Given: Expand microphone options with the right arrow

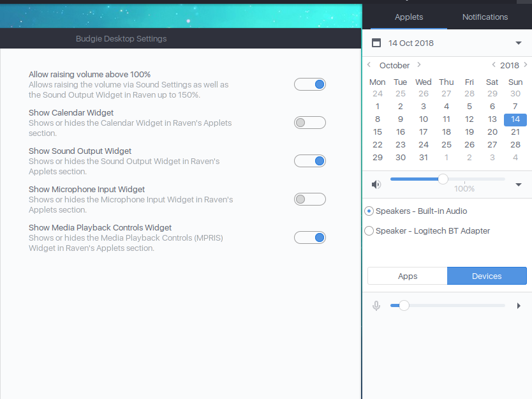Looking at the screenshot, I should pyautogui.click(x=519, y=305).
